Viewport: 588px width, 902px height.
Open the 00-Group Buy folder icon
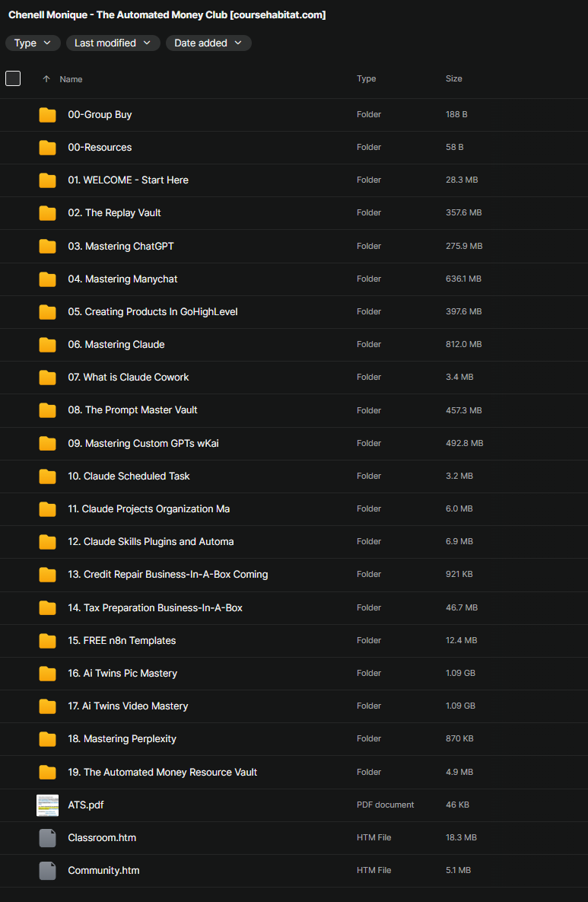tap(47, 115)
